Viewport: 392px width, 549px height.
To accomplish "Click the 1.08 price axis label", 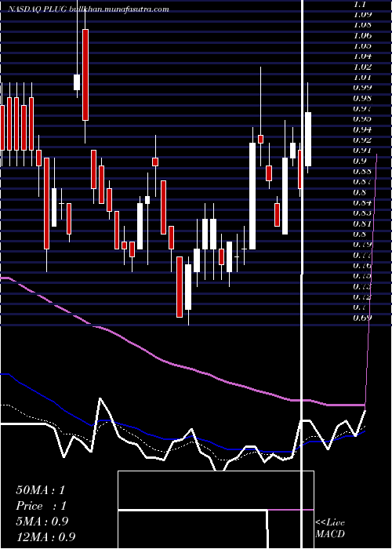I will tap(362, 25).
